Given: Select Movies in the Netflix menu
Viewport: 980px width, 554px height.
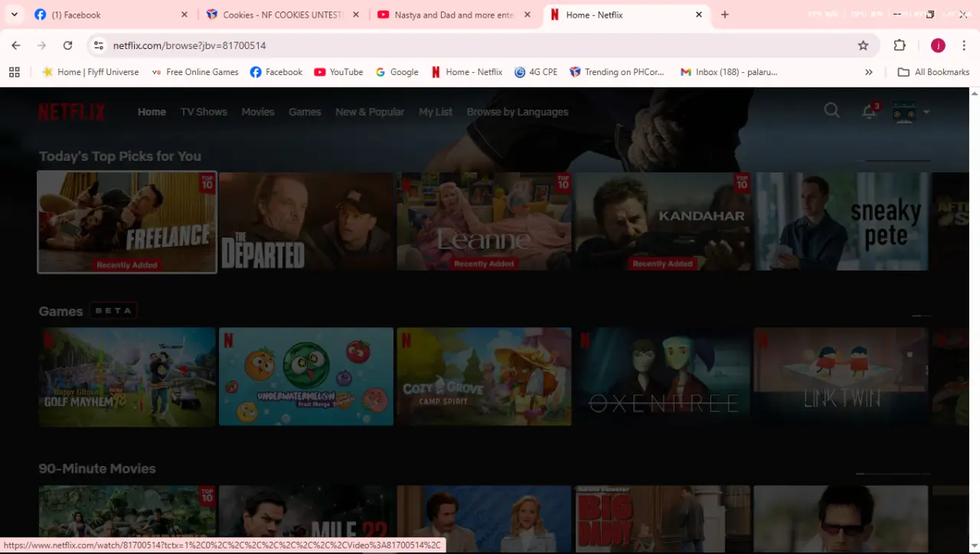Looking at the screenshot, I should tap(258, 112).
